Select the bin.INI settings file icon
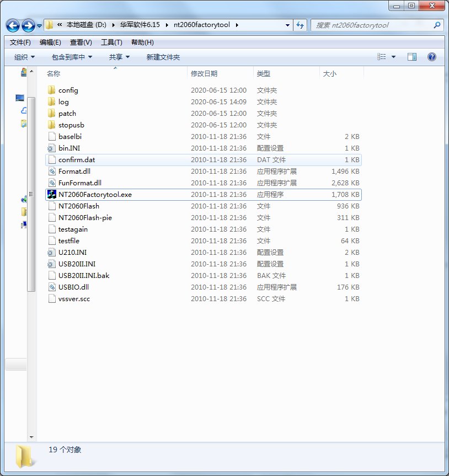449x476 pixels. 52,148
